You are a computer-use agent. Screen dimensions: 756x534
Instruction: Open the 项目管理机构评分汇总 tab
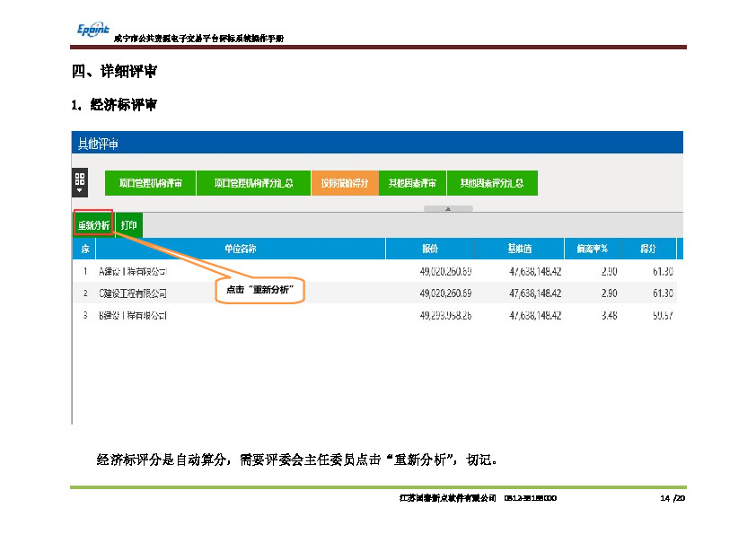click(253, 183)
